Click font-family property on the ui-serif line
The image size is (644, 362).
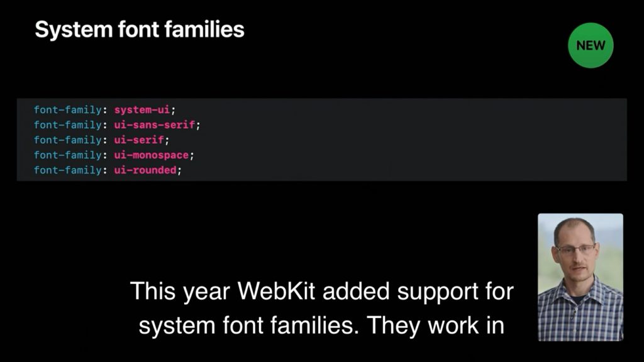tap(67, 140)
